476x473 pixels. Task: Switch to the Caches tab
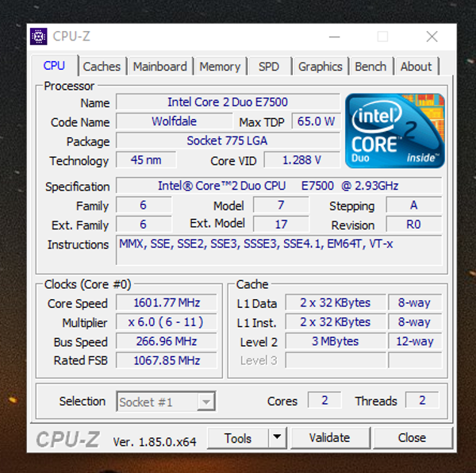(x=102, y=67)
